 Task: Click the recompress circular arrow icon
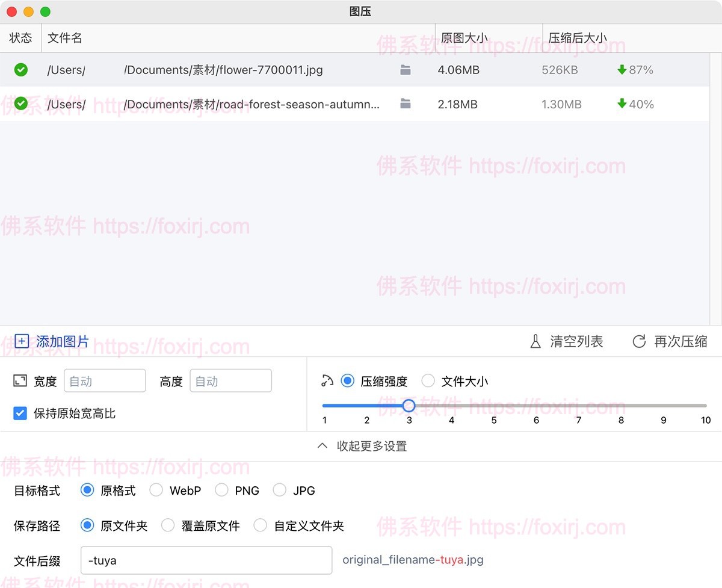click(x=639, y=342)
